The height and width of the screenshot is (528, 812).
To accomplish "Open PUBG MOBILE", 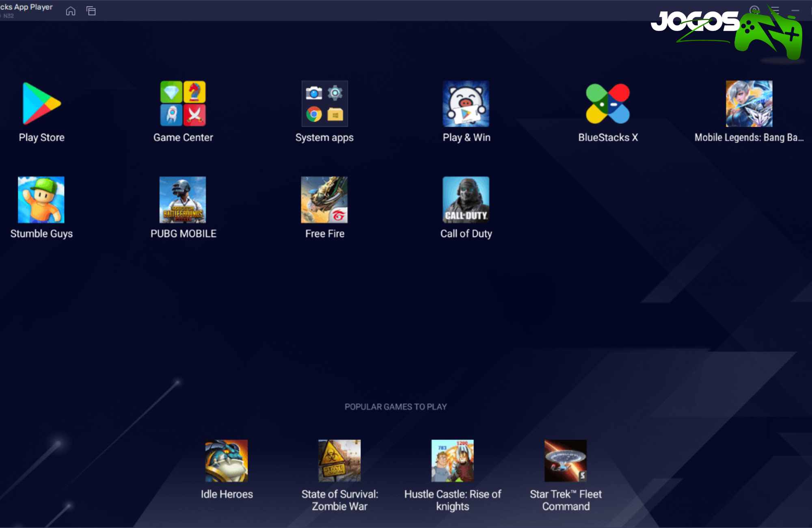I will coord(183,199).
